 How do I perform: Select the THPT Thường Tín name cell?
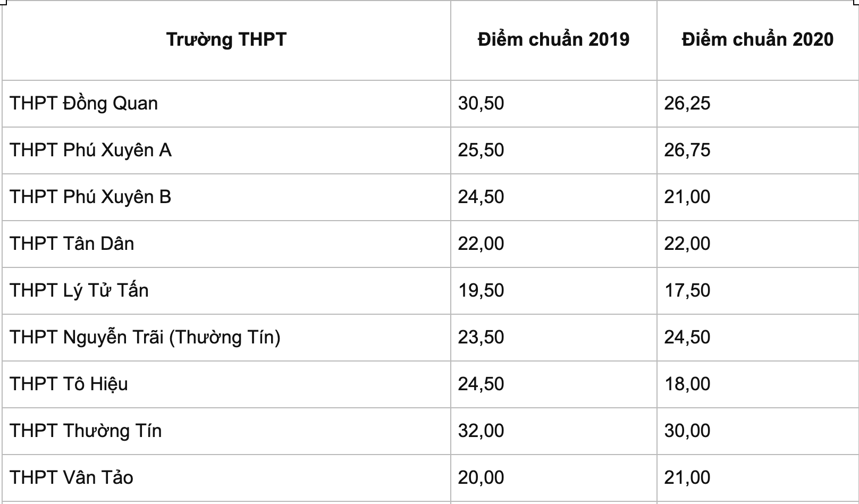point(86,431)
